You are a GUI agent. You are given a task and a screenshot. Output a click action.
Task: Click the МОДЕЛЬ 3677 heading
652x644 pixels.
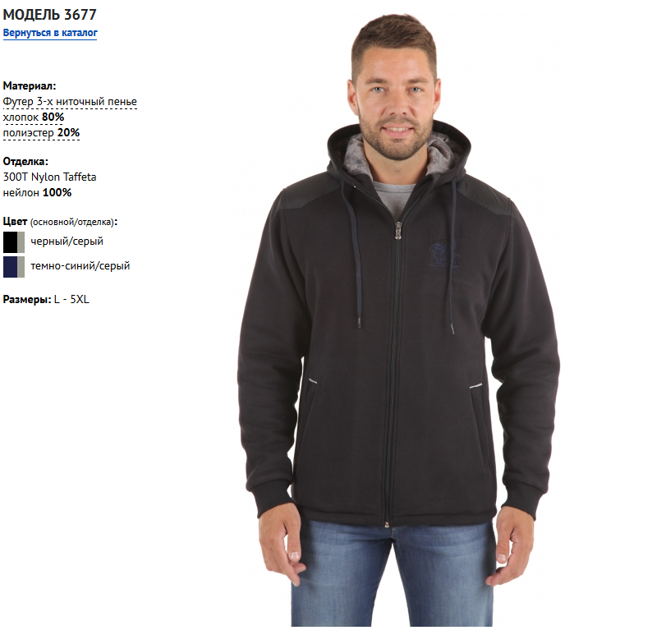(x=49, y=15)
